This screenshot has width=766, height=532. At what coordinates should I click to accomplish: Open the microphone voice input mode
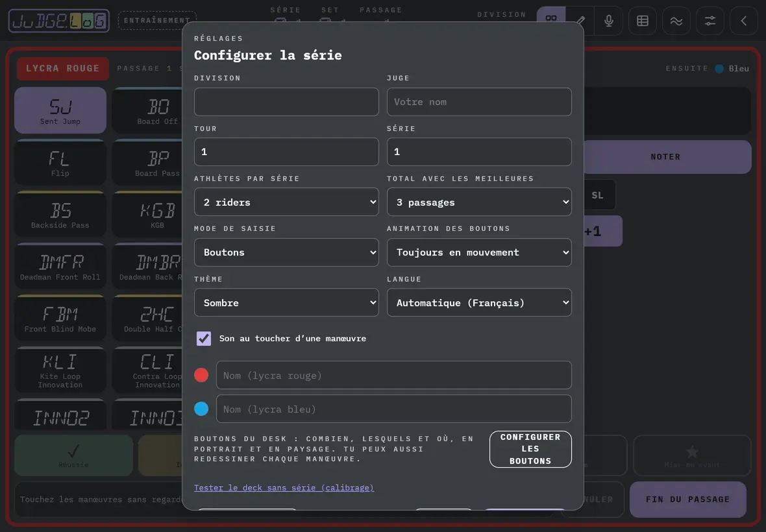point(609,21)
